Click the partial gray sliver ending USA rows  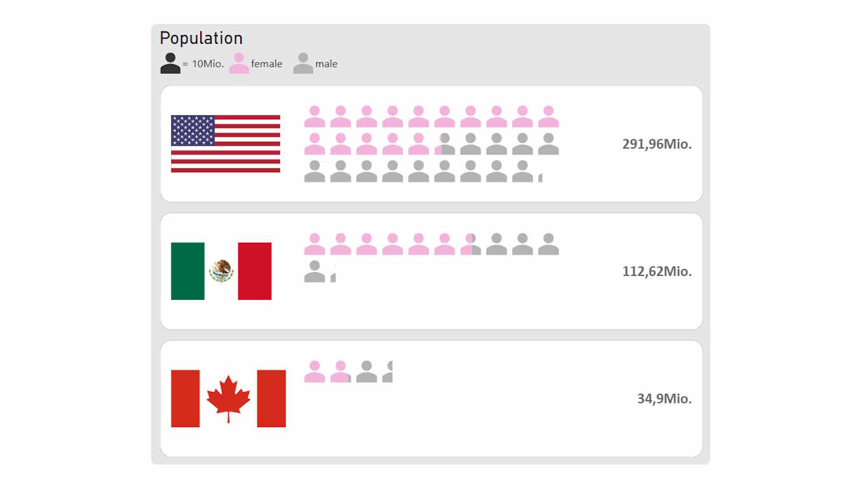[x=540, y=177]
